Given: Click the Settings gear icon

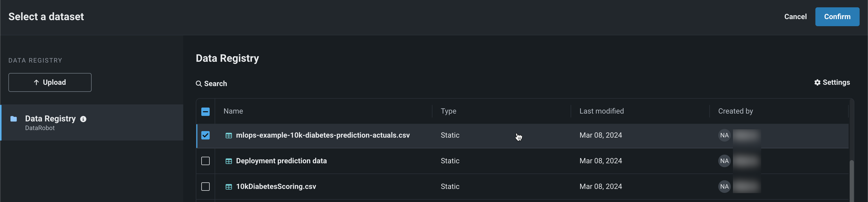Looking at the screenshot, I should tap(817, 82).
